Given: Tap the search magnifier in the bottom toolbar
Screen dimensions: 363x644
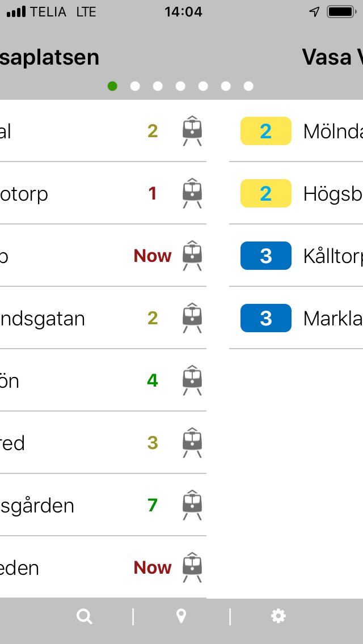Looking at the screenshot, I should 84,616.
